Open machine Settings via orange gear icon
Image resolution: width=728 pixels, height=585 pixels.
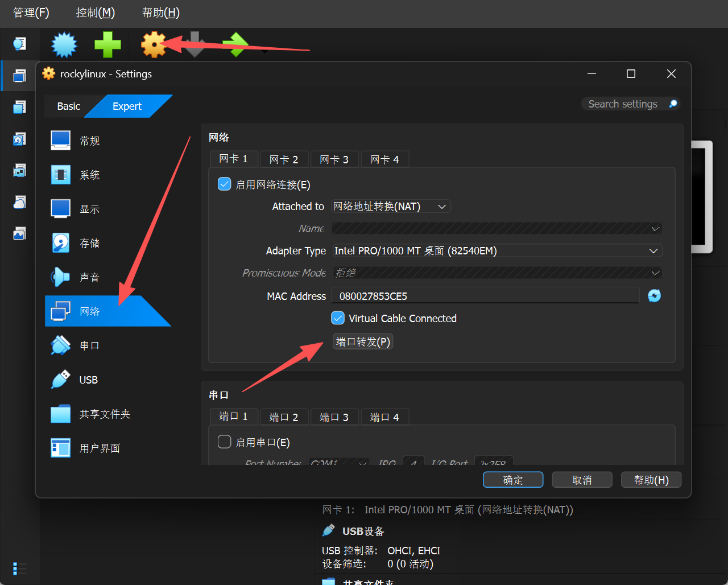pos(154,44)
